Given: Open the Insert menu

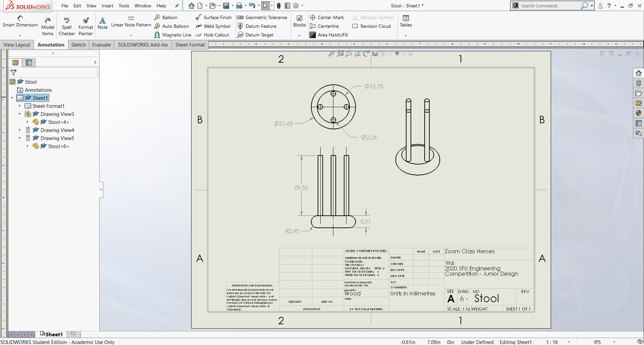Looking at the screenshot, I should tap(107, 6).
